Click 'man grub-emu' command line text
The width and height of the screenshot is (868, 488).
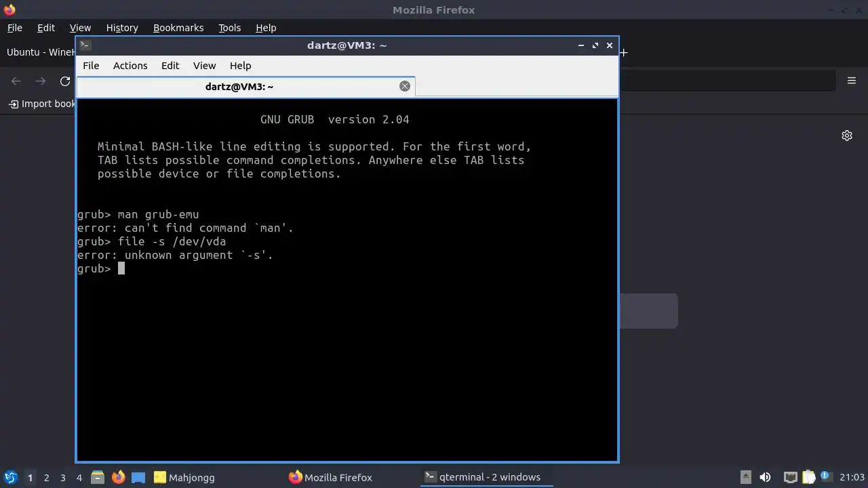(x=158, y=214)
